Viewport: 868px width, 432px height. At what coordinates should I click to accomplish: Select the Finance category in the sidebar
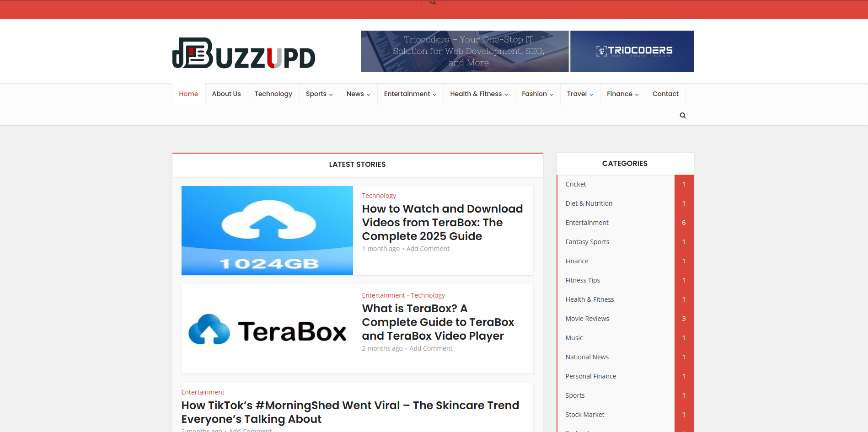[577, 261]
